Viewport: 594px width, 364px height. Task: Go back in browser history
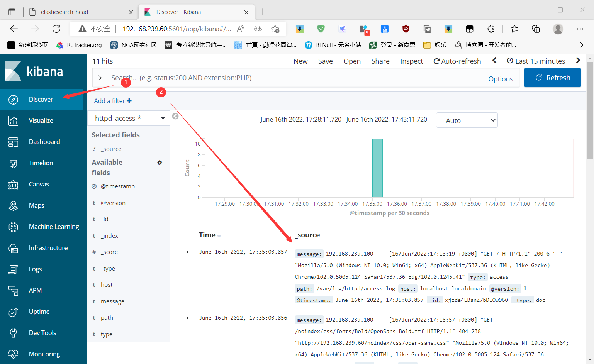coord(14,29)
